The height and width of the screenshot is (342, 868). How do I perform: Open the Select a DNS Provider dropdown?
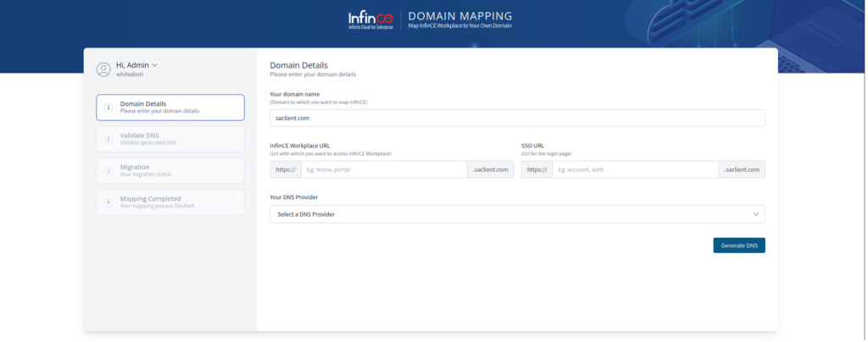[x=517, y=214]
